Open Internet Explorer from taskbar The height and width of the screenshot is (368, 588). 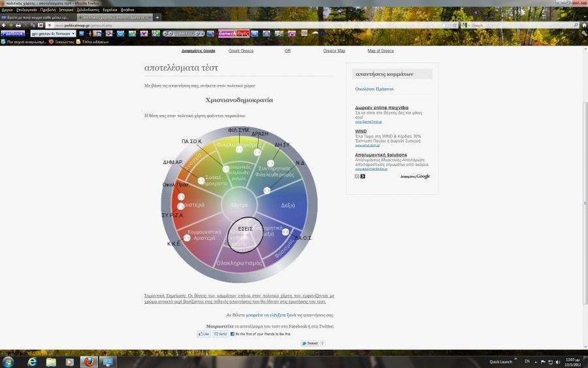click(32, 362)
